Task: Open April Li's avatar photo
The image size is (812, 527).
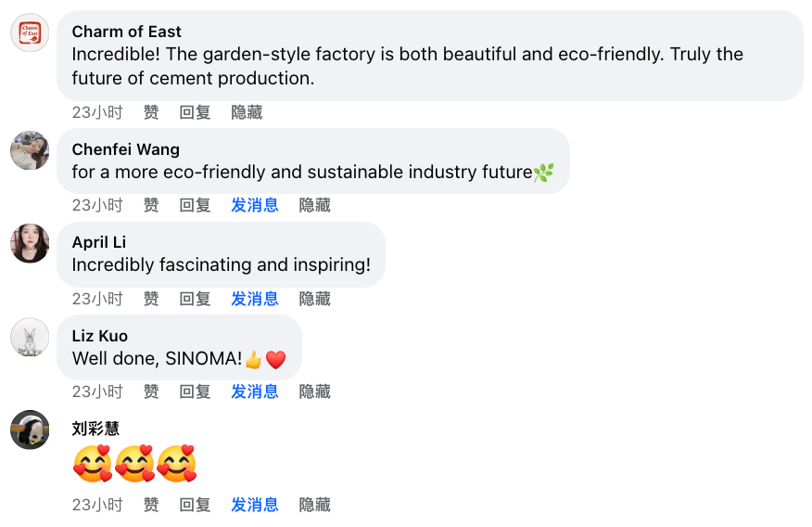Action: 30,243
